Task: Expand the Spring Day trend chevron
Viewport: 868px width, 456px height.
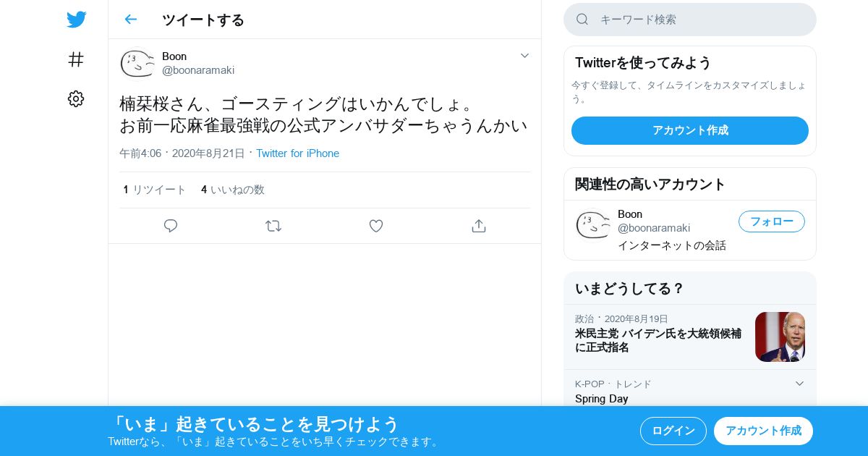Action: [x=799, y=384]
